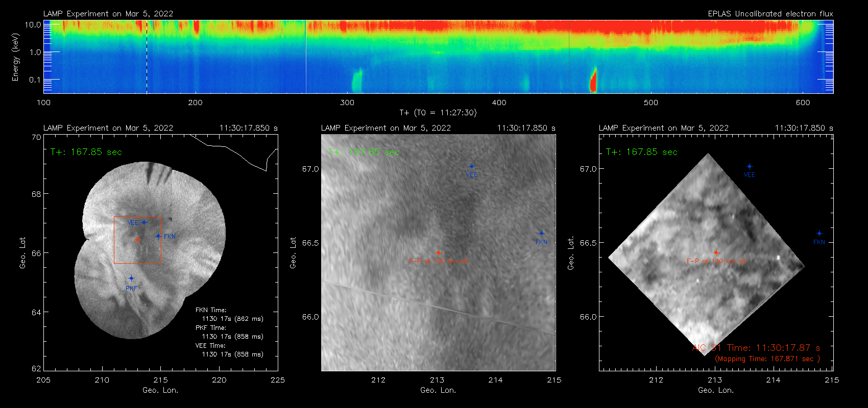Click the '300' tick on the spectrogram time axis
This screenshot has width=868, height=408.
(347, 103)
